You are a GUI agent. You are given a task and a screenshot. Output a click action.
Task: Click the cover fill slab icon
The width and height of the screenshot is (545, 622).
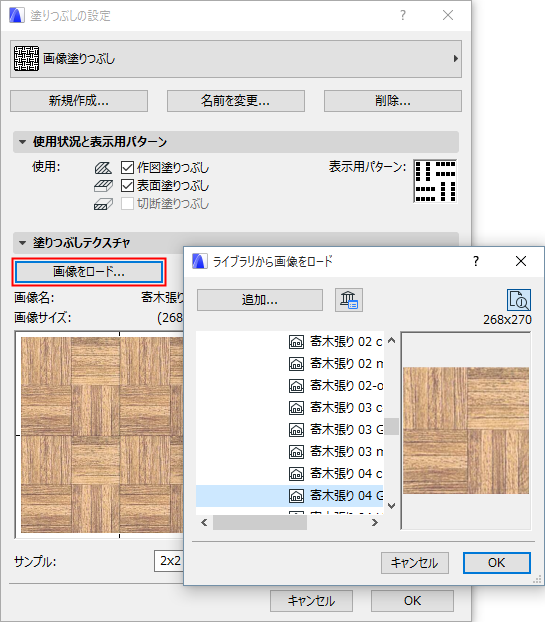tap(103, 186)
